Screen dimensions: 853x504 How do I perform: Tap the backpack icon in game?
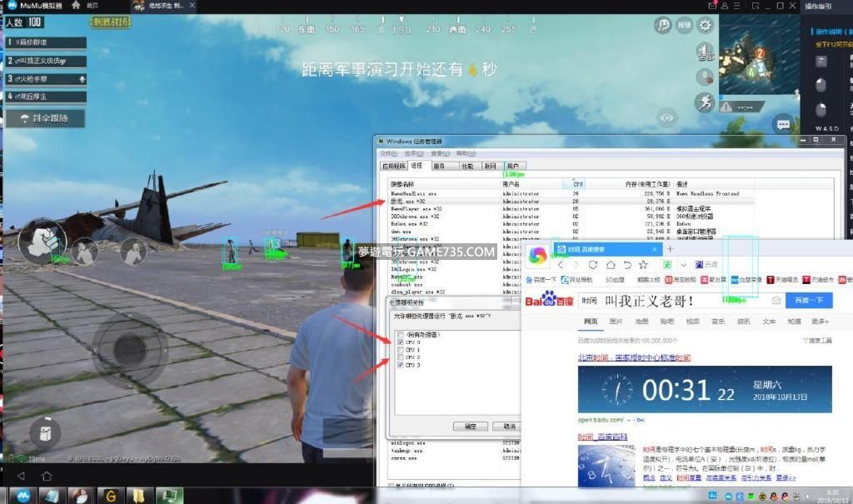coord(44,432)
